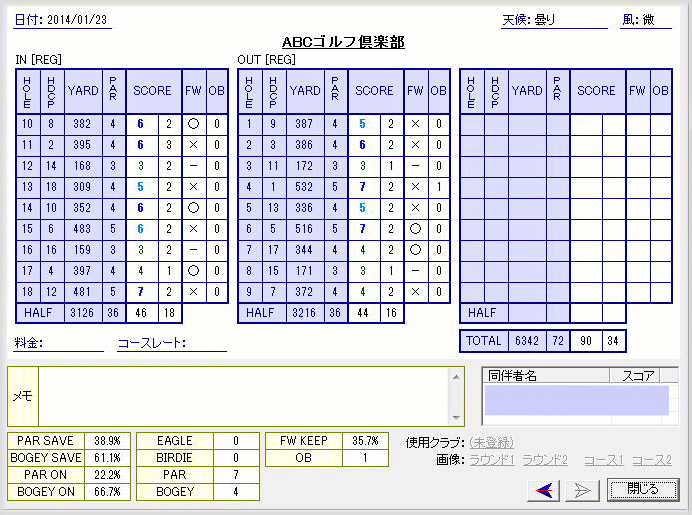Click the highlighted companion list row
The height and width of the screenshot is (515, 692).
[x=577, y=400]
